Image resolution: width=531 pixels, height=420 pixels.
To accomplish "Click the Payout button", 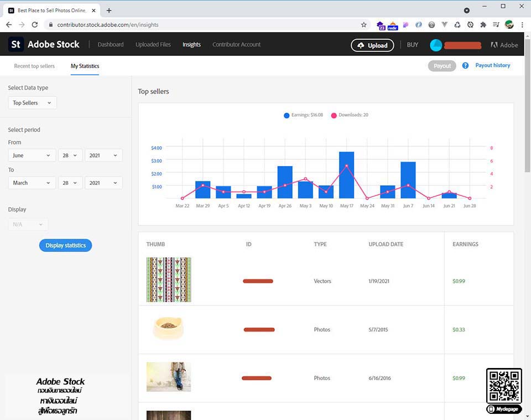I will (x=442, y=66).
